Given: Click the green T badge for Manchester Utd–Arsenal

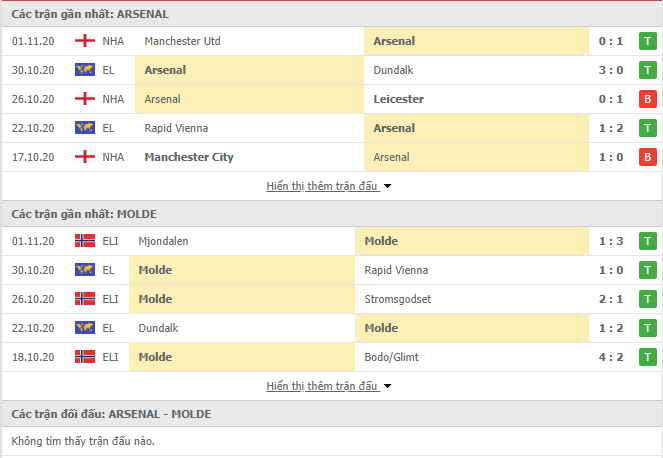Looking at the screenshot, I should point(647,41).
